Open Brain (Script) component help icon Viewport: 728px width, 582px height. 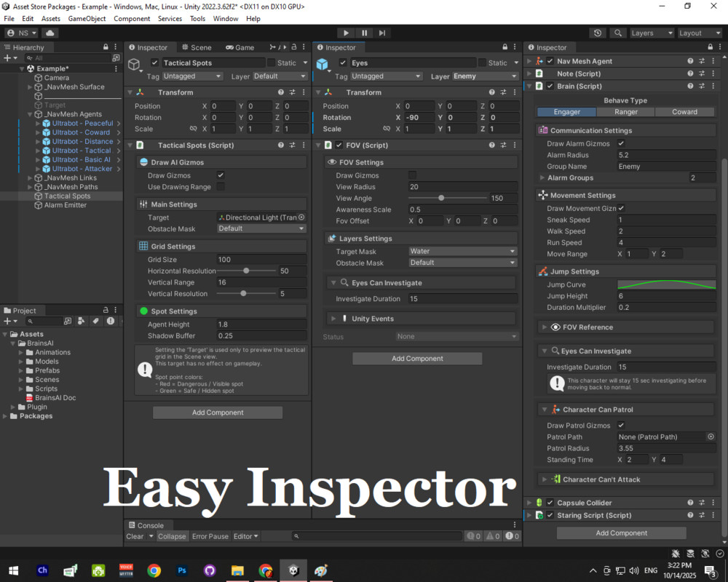click(690, 87)
